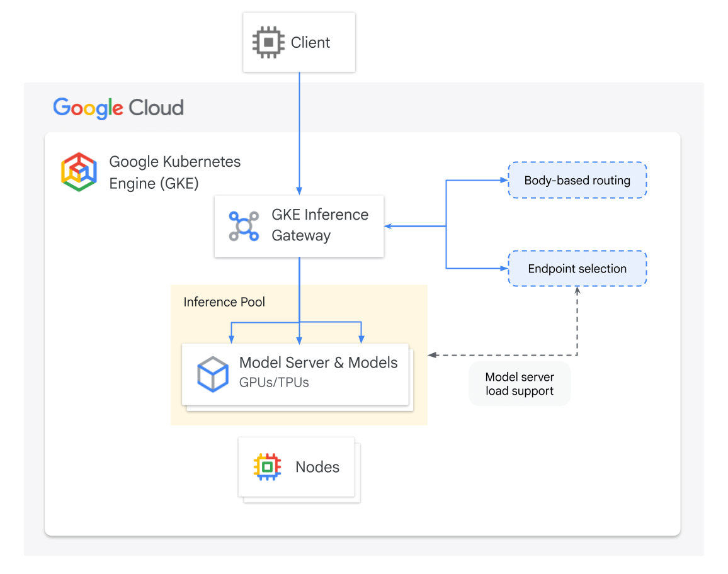Click the Client chip icon
The height and width of the screenshot is (574, 728).
pos(268,42)
